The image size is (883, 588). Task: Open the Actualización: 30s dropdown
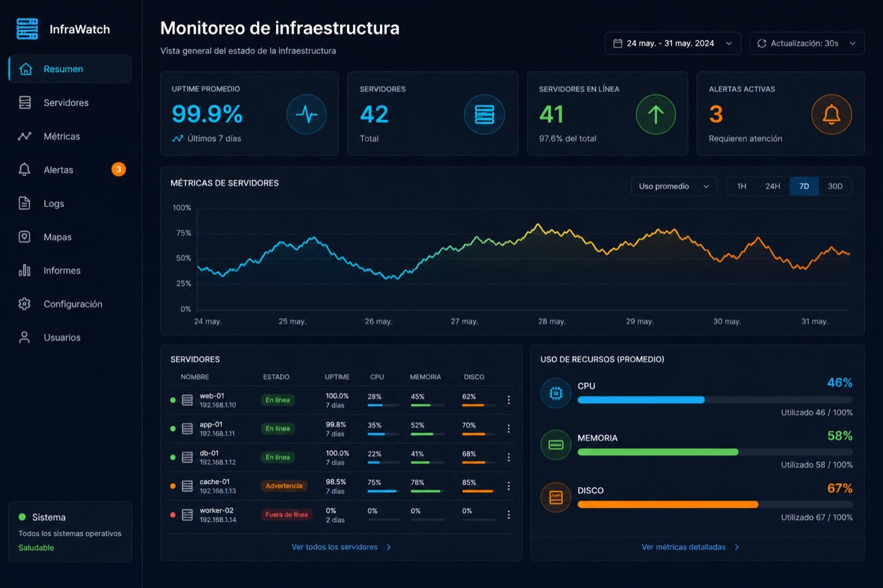[806, 43]
